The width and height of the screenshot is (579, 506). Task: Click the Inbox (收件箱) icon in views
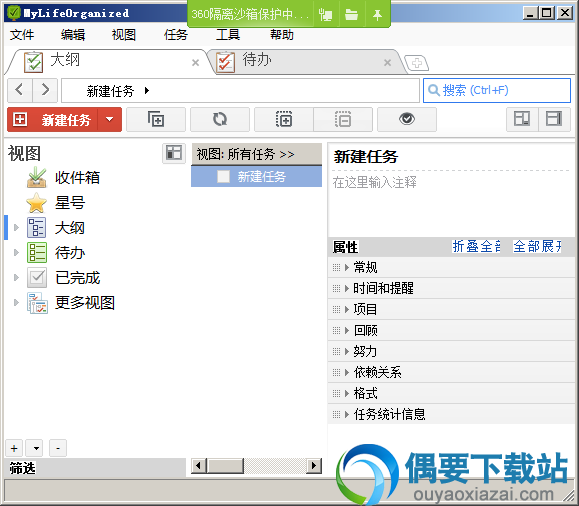[37, 177]
